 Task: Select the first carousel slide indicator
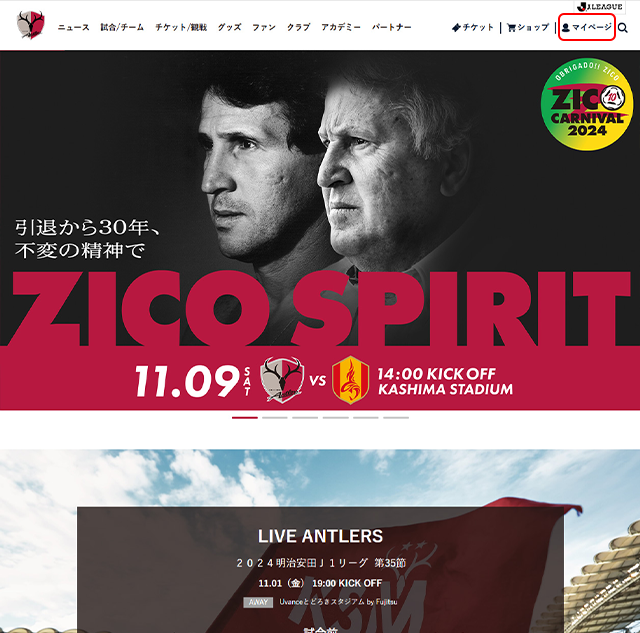[244, 418]
